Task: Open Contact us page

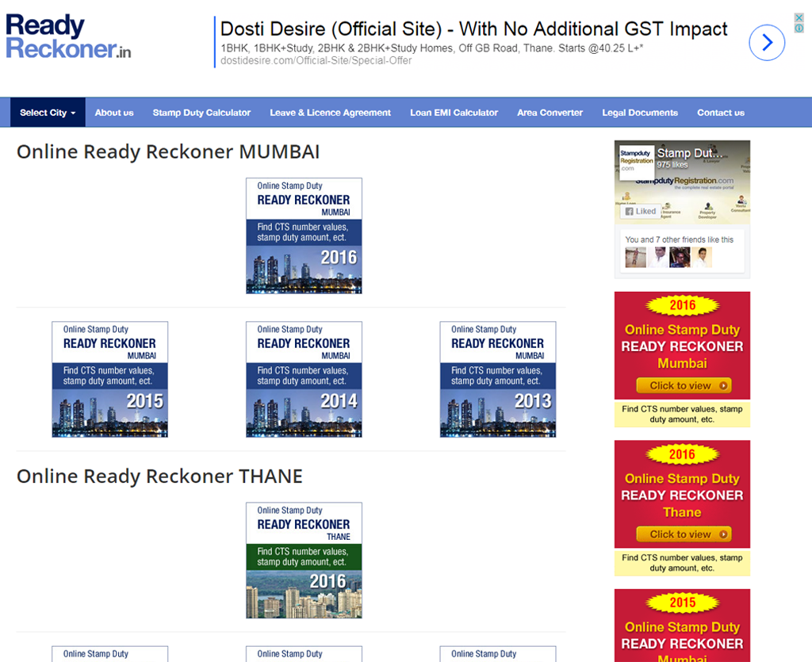Action: pyautogui.click(x=720, y=113)
